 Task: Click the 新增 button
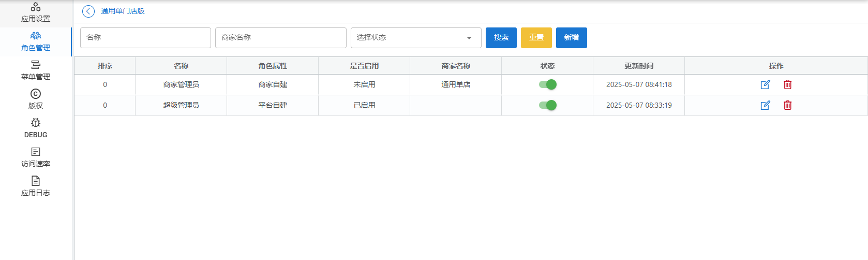571,38
